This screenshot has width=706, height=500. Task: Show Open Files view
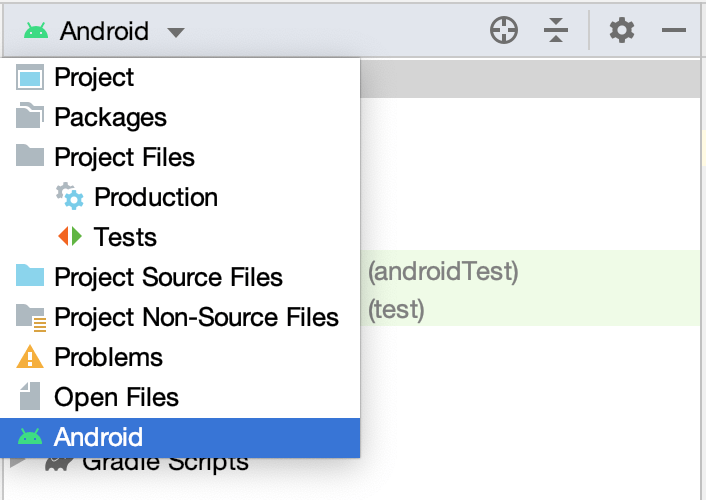116,397
